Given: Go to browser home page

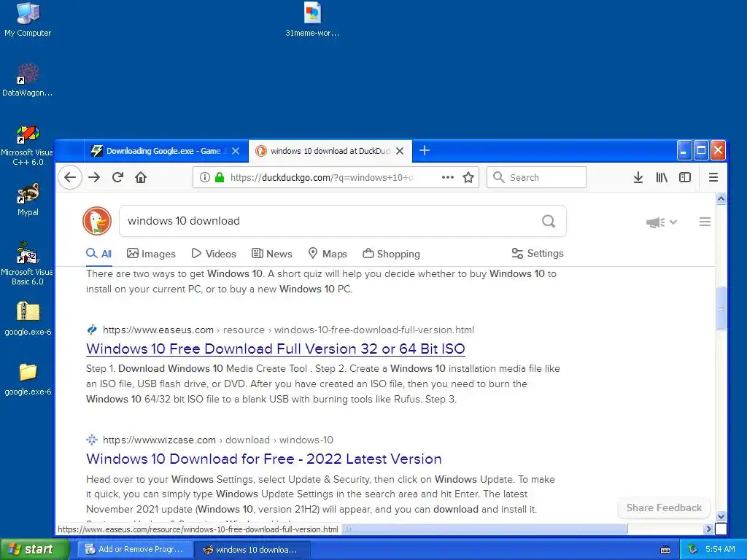Looking at the screenshot, I should tap(141, 178).
